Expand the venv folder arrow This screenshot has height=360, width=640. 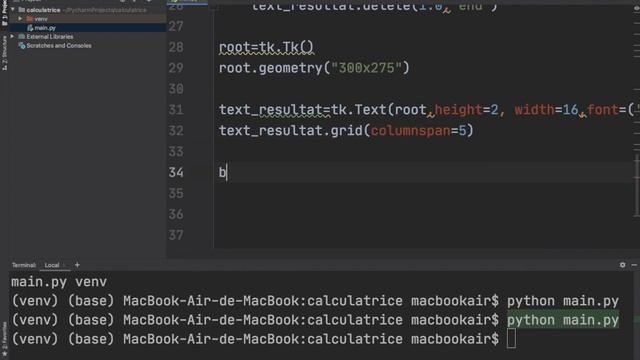[x=20, y=19]
